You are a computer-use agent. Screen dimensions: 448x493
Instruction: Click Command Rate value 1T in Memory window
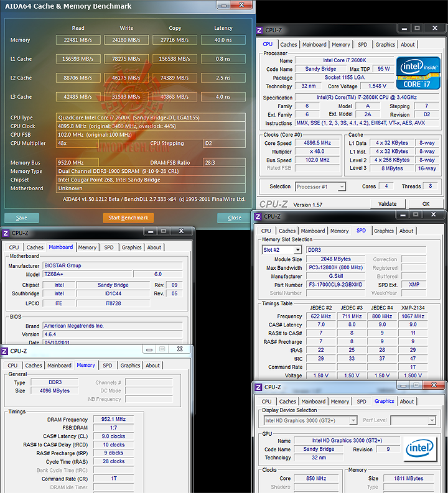114,479
